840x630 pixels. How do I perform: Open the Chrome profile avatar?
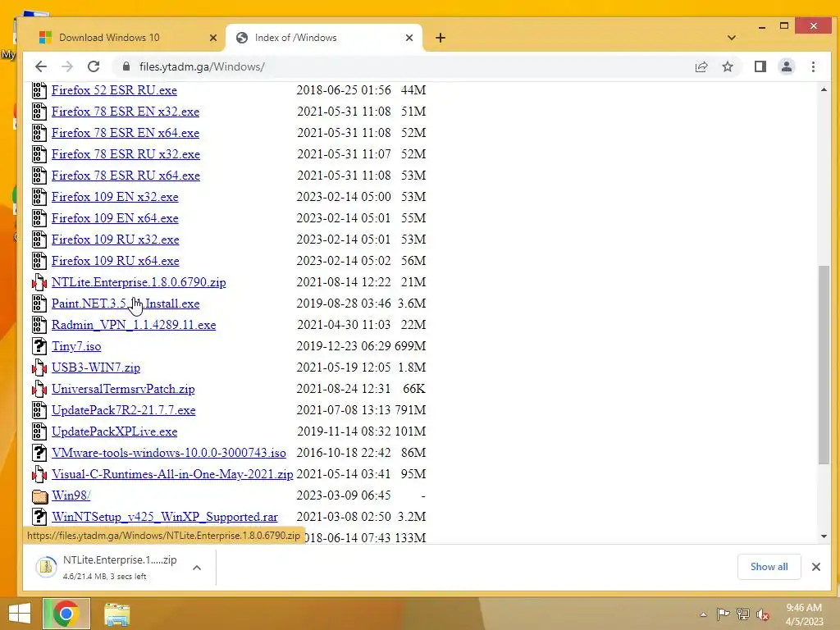787,66
